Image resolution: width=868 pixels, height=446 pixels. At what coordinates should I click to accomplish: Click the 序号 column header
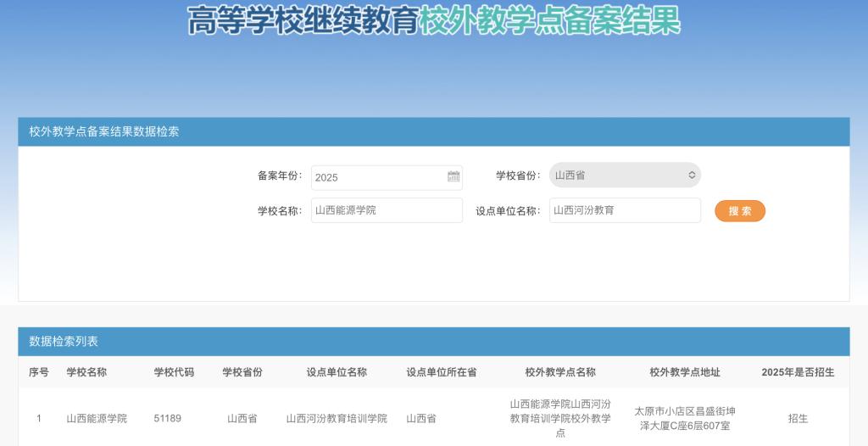point(39,372)
